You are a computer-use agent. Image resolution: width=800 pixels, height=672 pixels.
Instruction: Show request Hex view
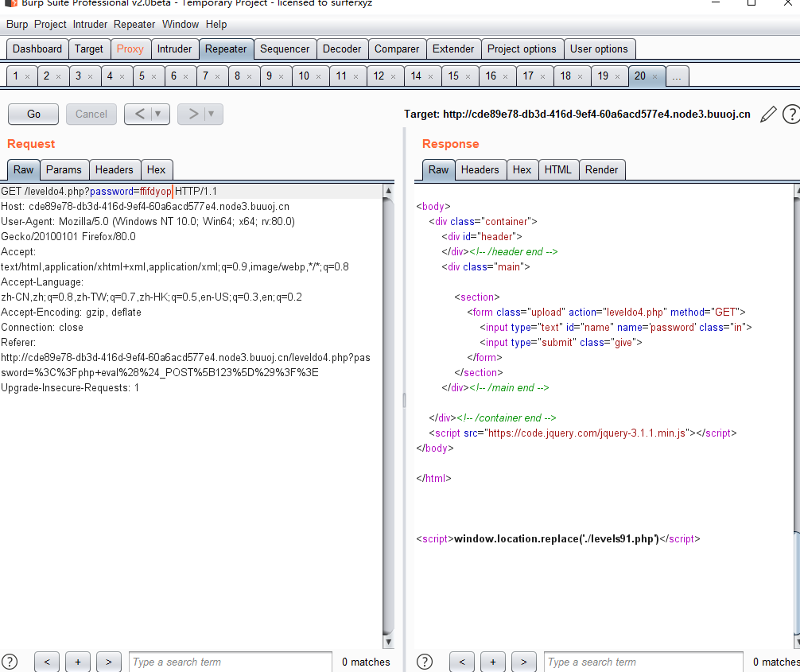coord(156,170)
